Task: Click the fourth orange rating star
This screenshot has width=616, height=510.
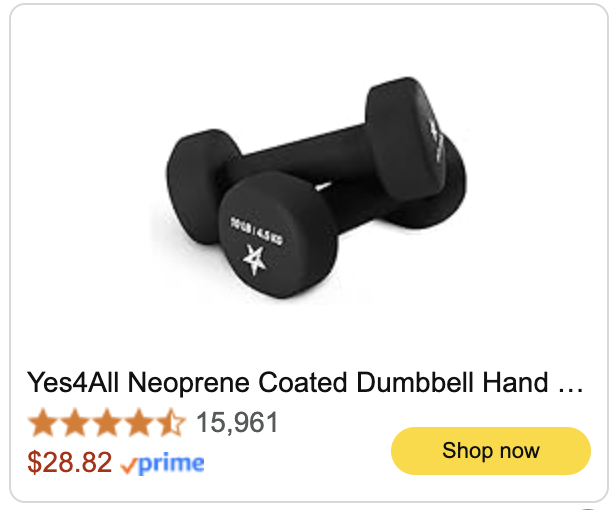Action: click(x=139, y=422)
